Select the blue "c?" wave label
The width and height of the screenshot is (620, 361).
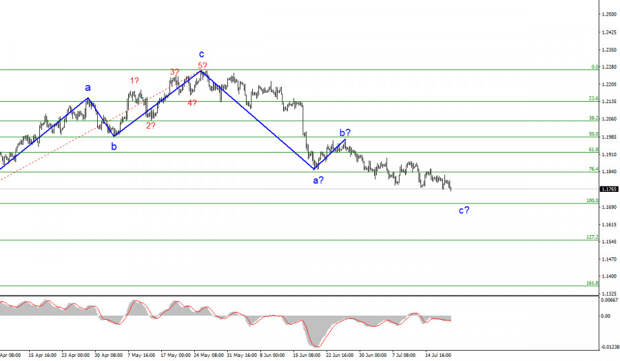(x=464, y=210)
